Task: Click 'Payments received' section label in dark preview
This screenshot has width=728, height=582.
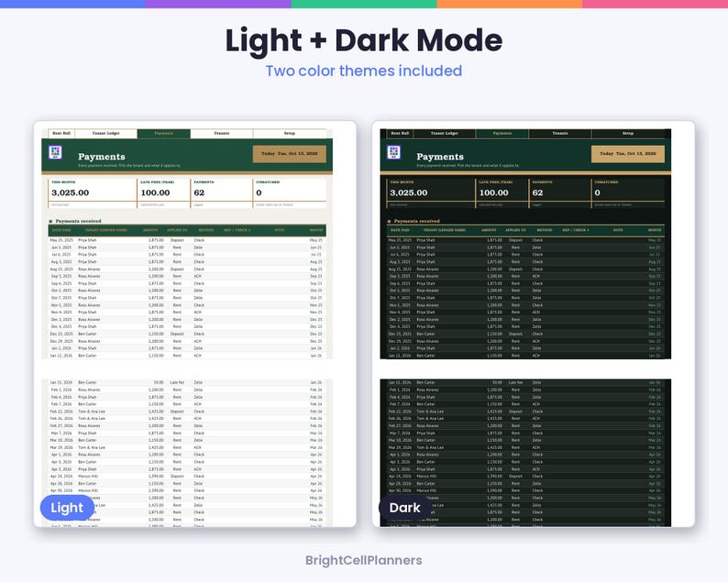Action: click(416, 221)
